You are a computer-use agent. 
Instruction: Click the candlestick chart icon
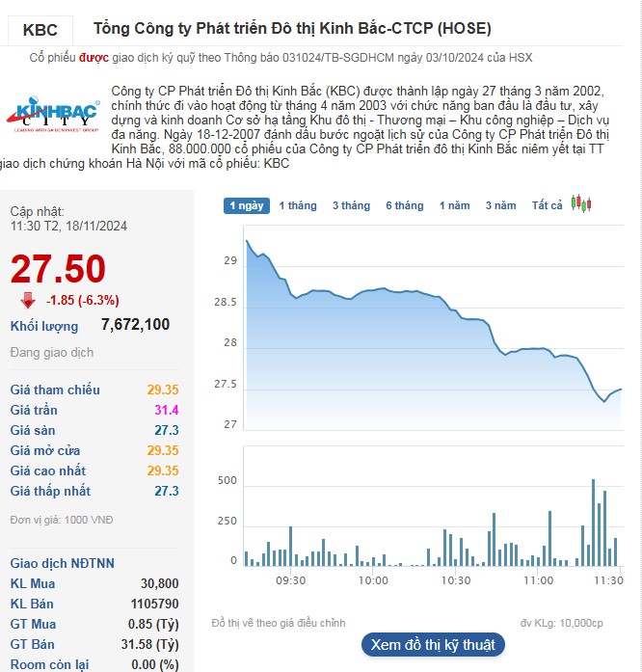[580, 204]
